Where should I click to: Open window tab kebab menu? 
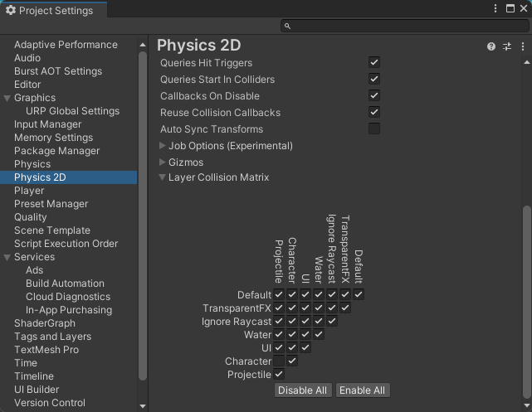pos(495,8)
